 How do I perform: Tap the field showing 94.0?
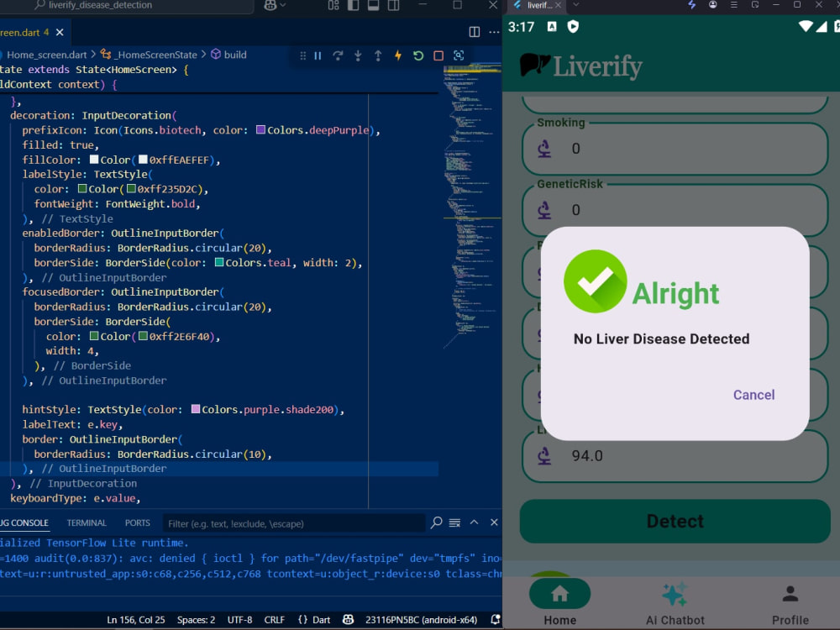[x=675, y=456]
